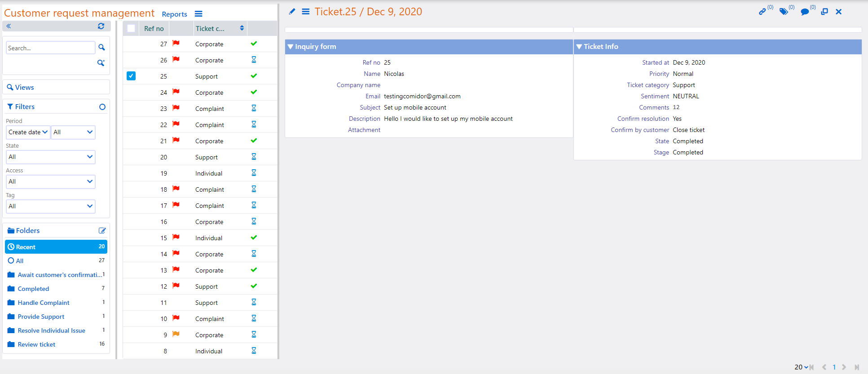
Task: Click the advanced search magnifier-plus icon
Action: tap(101, 63)
